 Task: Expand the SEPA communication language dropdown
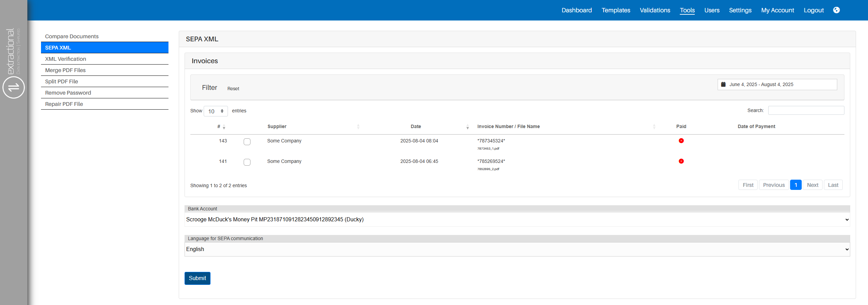pyautogui.click(x=517, y=249)
